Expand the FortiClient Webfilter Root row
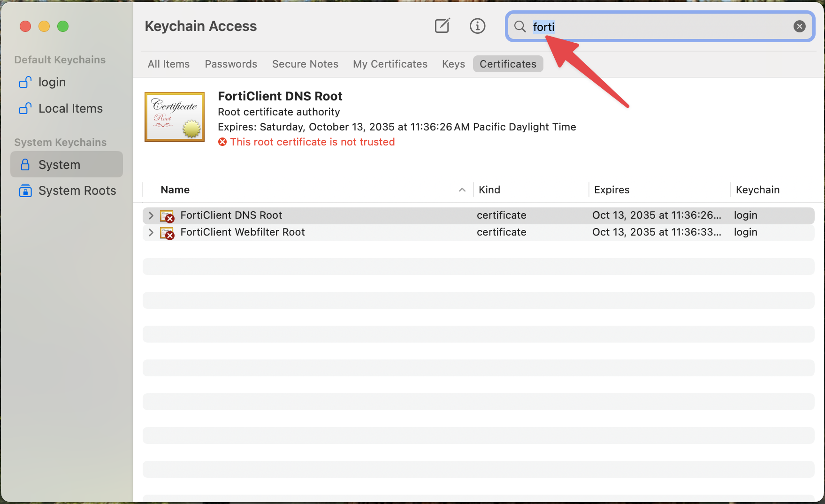This screenshot has height=504, width=825. 151,232
